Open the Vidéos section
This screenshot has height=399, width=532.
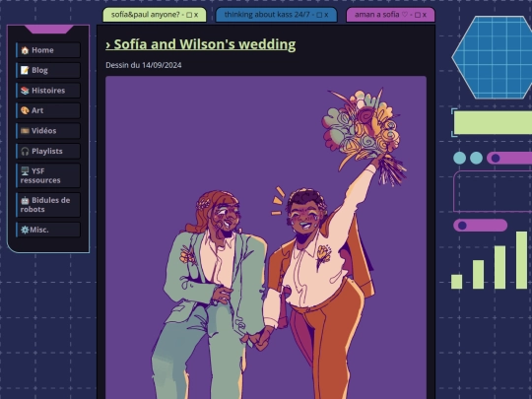48,131
